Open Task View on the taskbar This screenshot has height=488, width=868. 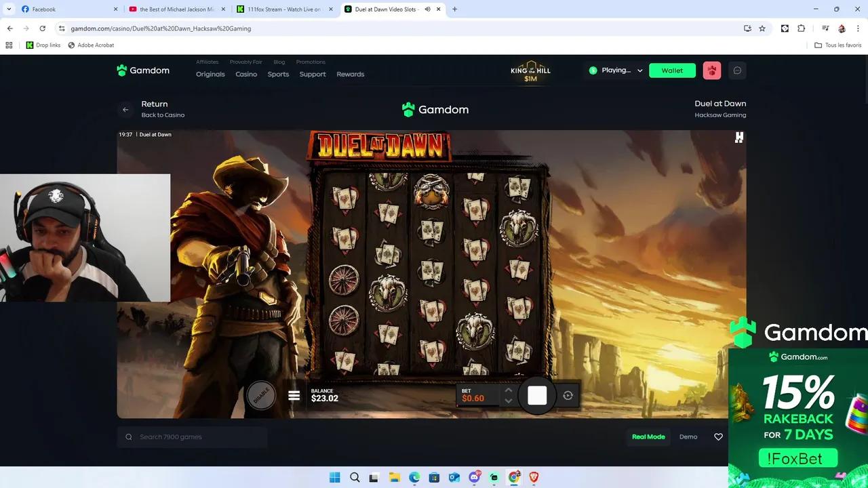375,477
